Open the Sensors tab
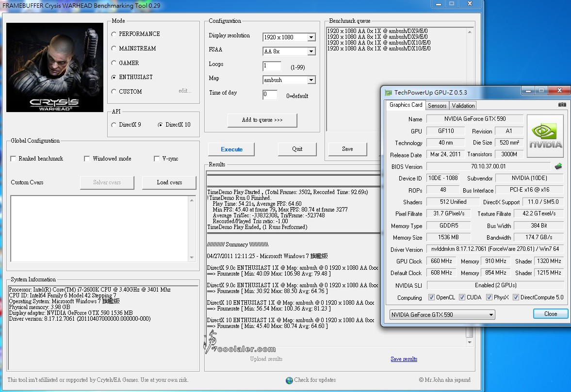 click(437, 106)
